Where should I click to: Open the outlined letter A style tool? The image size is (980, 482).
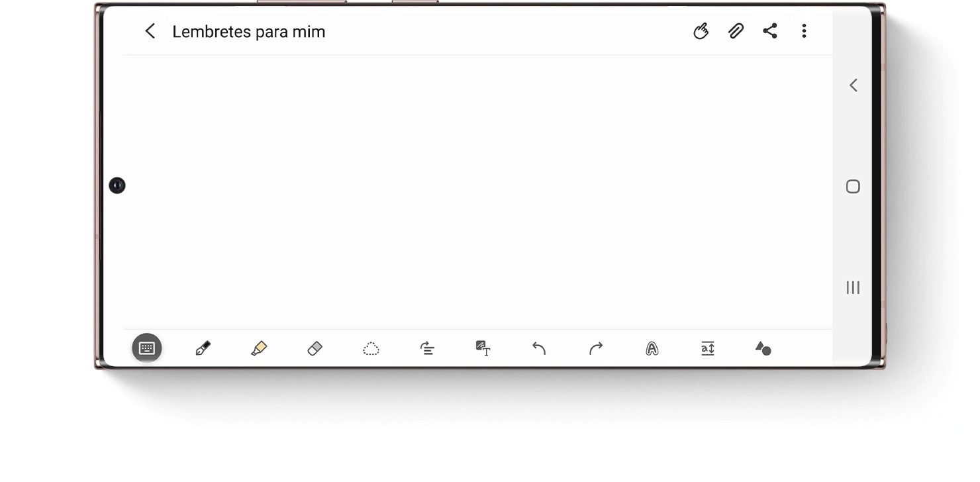tap(652, 348)
